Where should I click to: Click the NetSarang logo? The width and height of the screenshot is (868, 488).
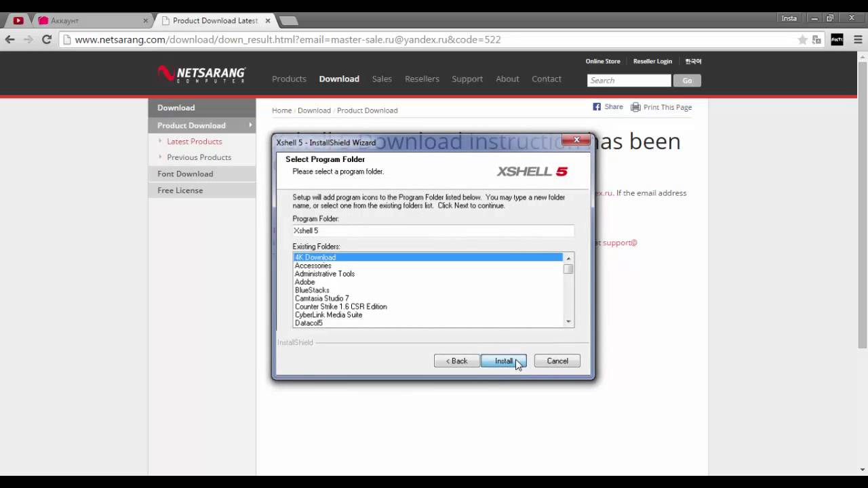201,75
